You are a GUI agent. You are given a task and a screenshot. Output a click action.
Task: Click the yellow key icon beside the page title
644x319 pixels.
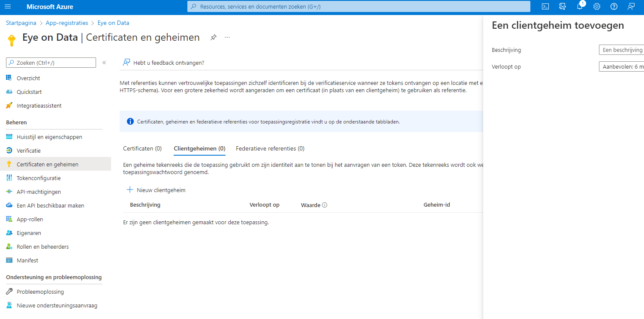12,40
